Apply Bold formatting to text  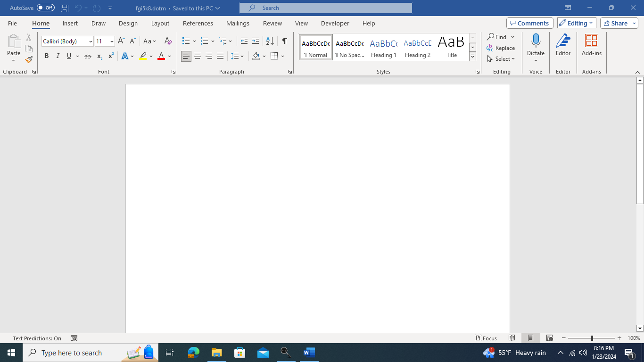coord(47,56)
